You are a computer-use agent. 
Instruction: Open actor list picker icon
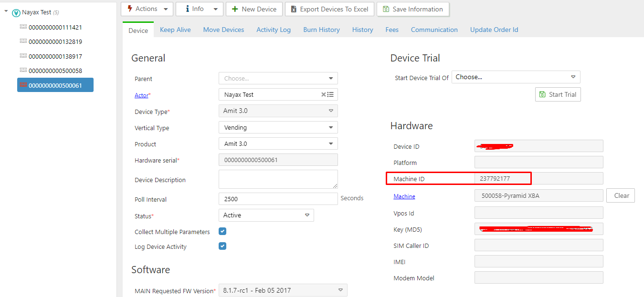(330, 94)
